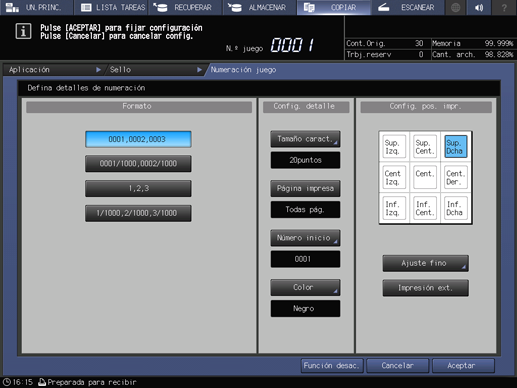The width and height of the screenshot is (517, 388).
Task: Set position to Sup. Izq.
Action: click(x=394, y=147)
